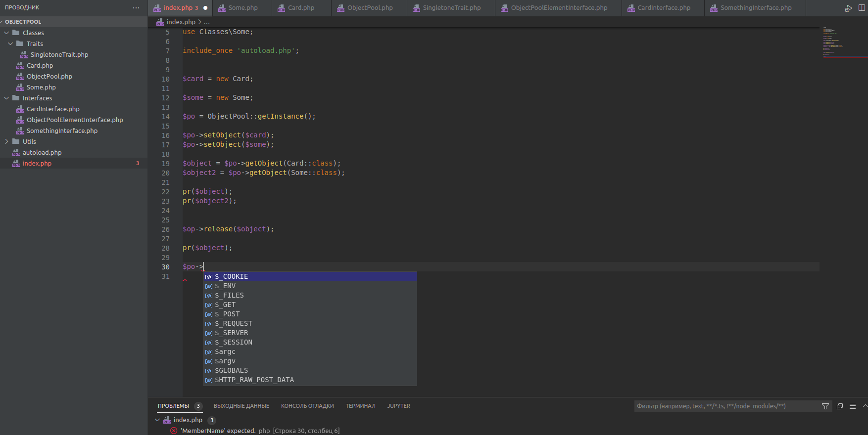
Task: Click the PHP icon on the Some.php tab
Action: click(222, 8)
